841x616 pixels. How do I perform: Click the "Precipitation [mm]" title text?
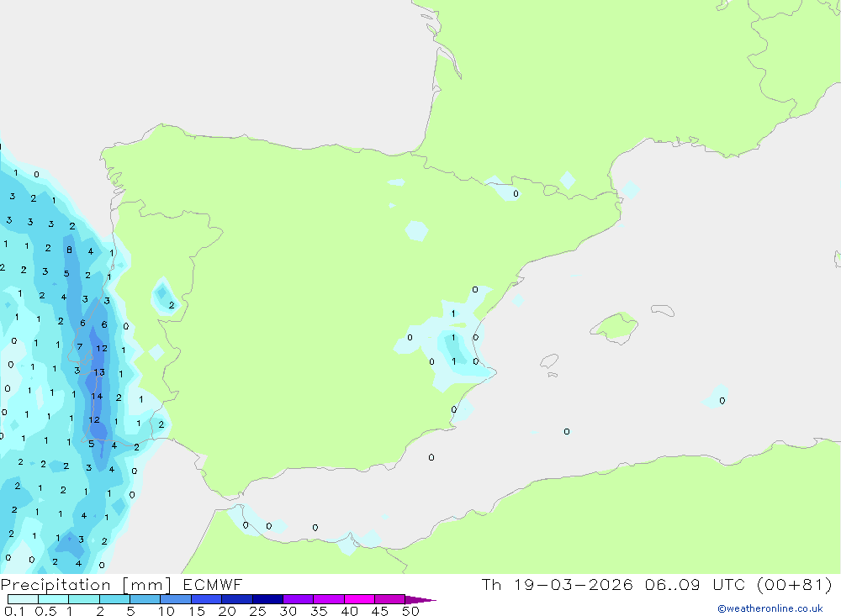click(86, 585)
